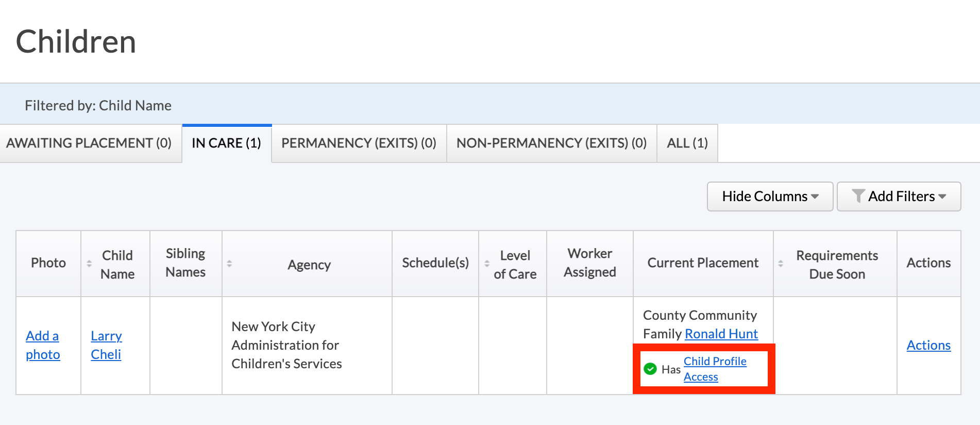Switch to Awaiting Placement tab

click(89, 143)
